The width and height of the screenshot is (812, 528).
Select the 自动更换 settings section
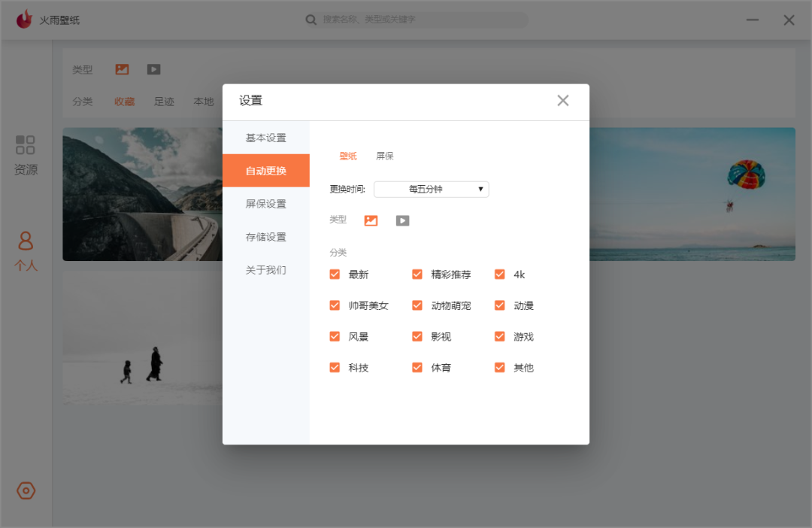[266, 171]
